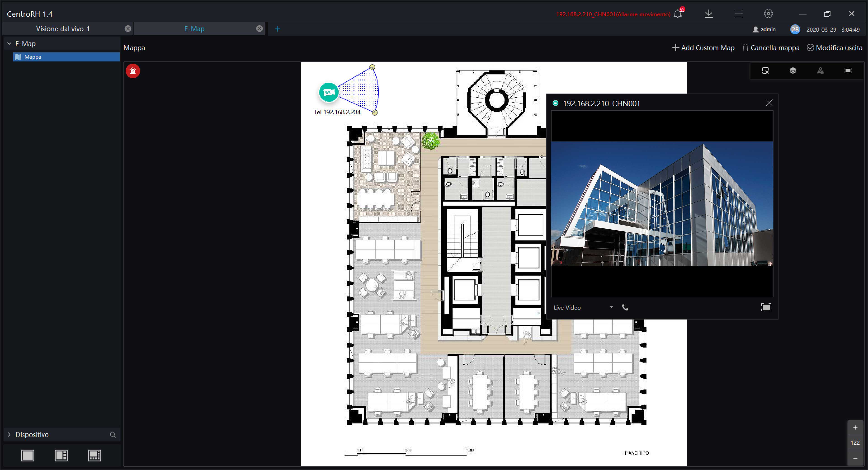Screen dimensions: 868x470
Task: Add a new tab with plus
Action: 277,29
